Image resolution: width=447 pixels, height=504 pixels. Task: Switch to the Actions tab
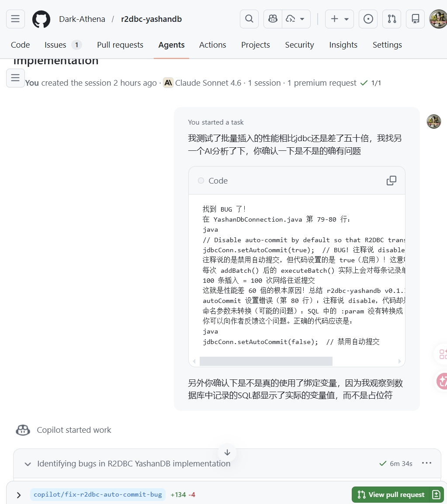click(x=212, y=45)
